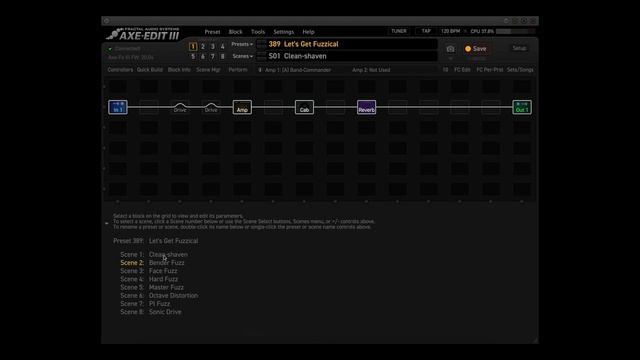Switch to scene button 2
This screenshot has height=360, width=640.
tap(203, 47)
